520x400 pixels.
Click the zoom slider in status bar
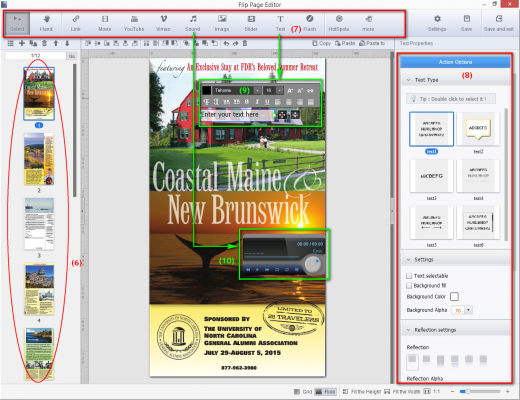point(480,391)
